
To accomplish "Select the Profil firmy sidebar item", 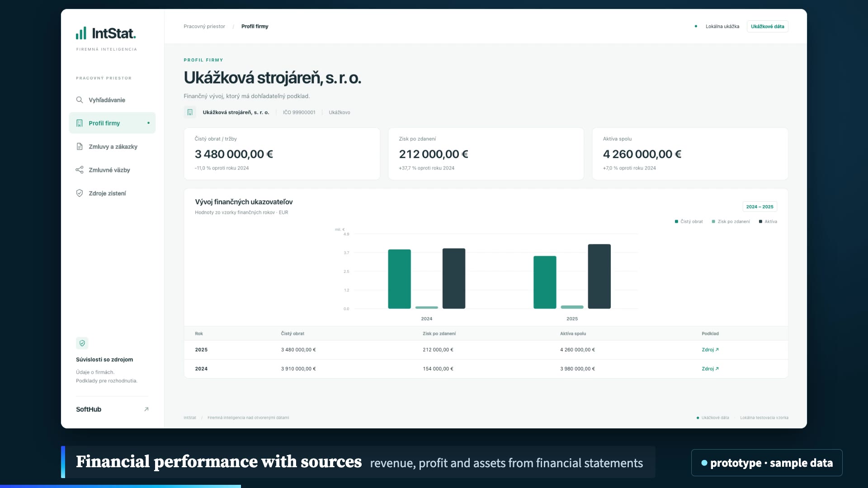I will tap(112, 123).
